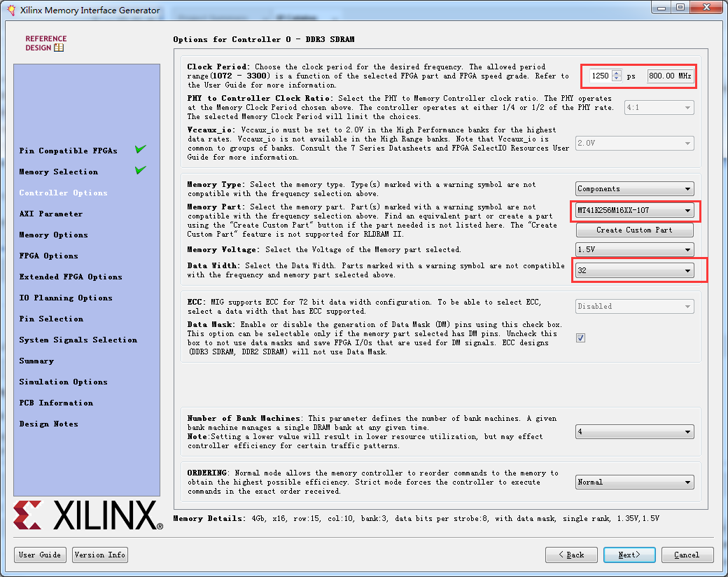The image size is (728, 577).
Task: Open the Number of Bank Machines dropdown
Action: pyautogui.click(x=635, y=431)
